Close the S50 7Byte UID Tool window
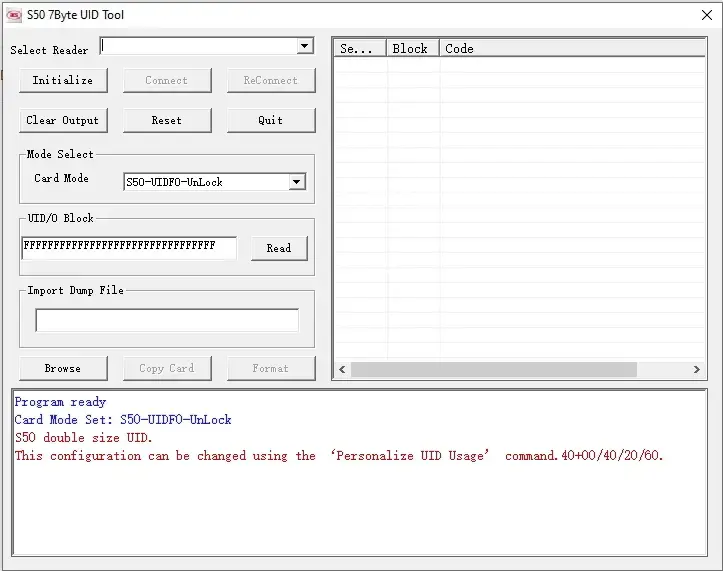 (x=706, y=15)
